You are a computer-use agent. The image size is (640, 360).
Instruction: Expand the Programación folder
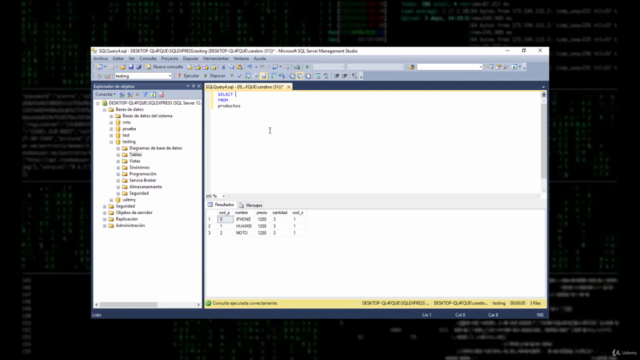(118, 174)
